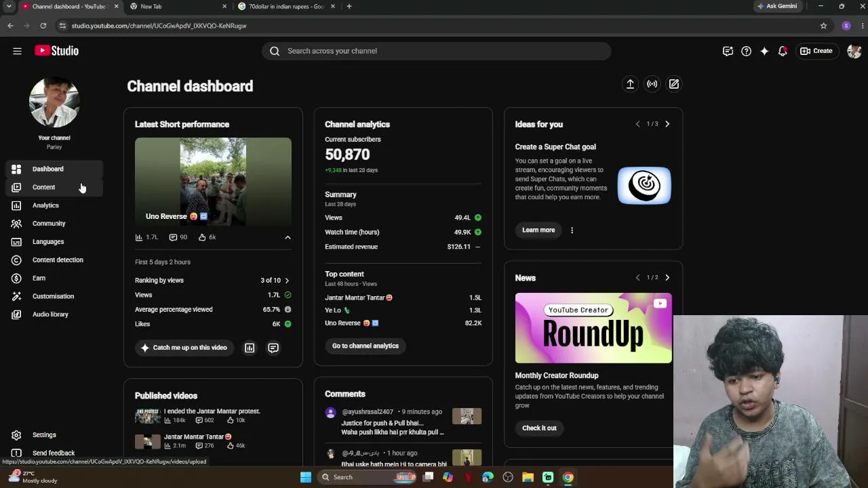Open File Explorer from the taskbar
Image resolution: width=868 pixels, height=488 pixels.
pyautogui.click(x=528, y=477)
